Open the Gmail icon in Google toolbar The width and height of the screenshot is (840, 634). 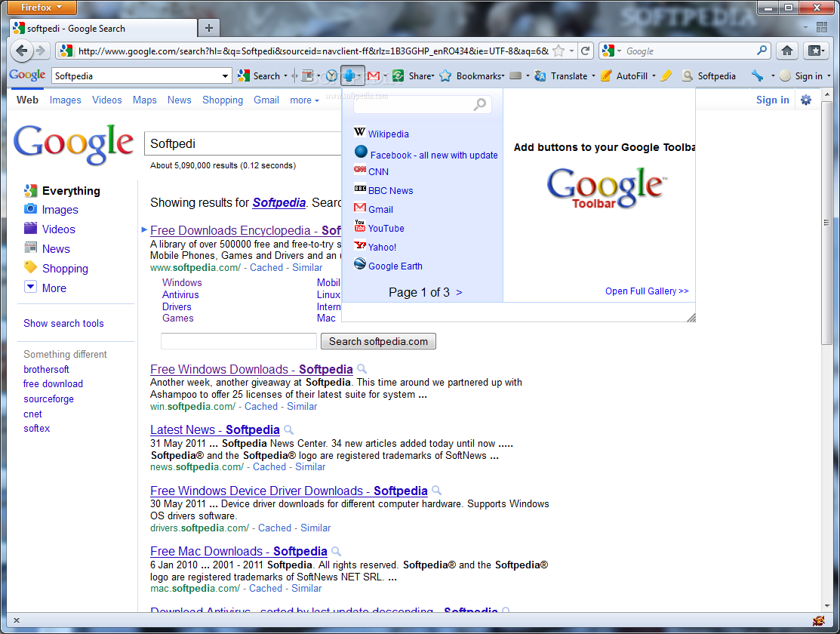pos(374,76)
